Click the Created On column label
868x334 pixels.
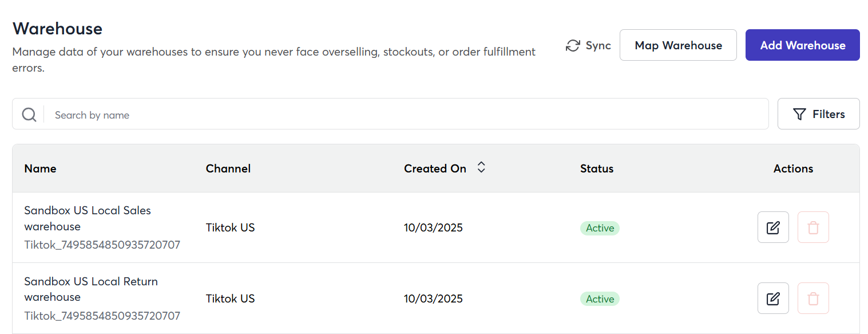435,168
